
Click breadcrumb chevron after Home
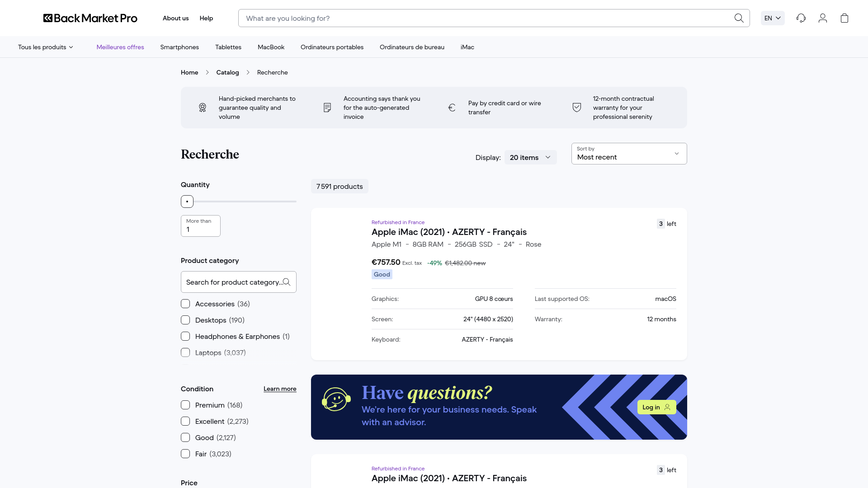(207, 72)
